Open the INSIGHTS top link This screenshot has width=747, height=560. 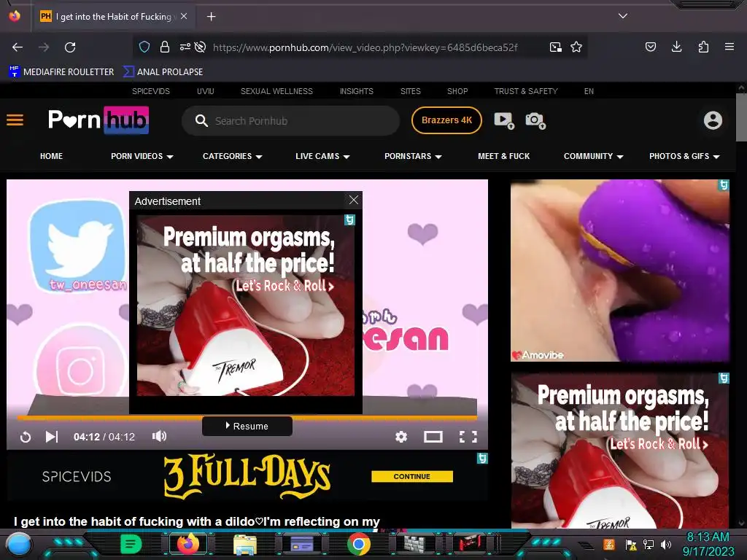click(x=356, y=91)
